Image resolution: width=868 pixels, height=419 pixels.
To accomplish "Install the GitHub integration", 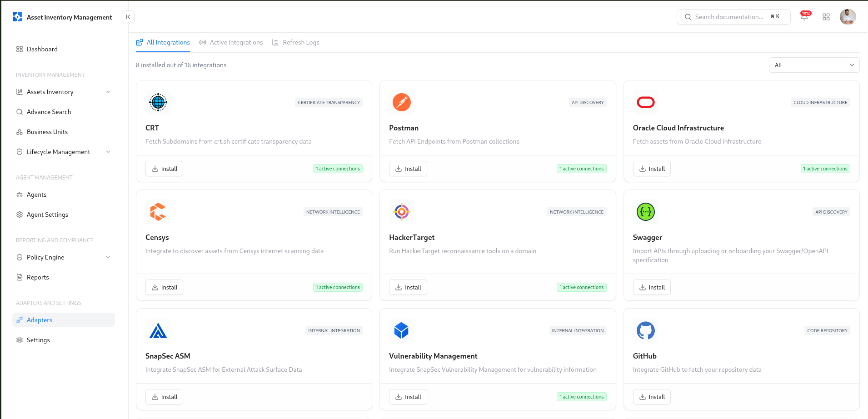I will click(x=652, y=397).
